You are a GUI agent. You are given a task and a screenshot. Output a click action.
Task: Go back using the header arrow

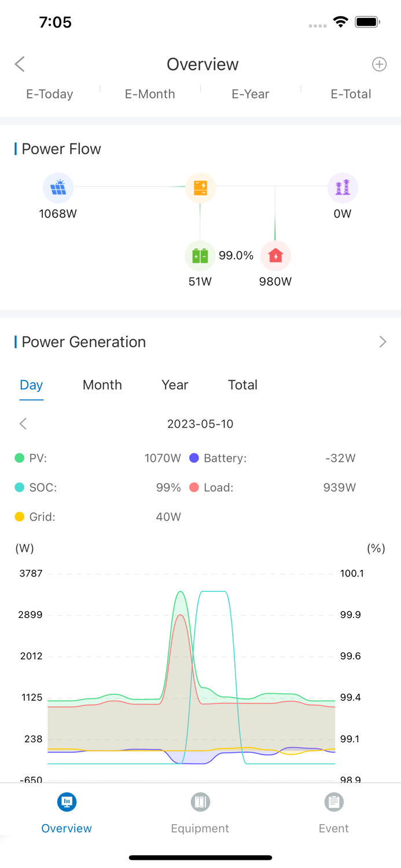[x=20, y=64]
